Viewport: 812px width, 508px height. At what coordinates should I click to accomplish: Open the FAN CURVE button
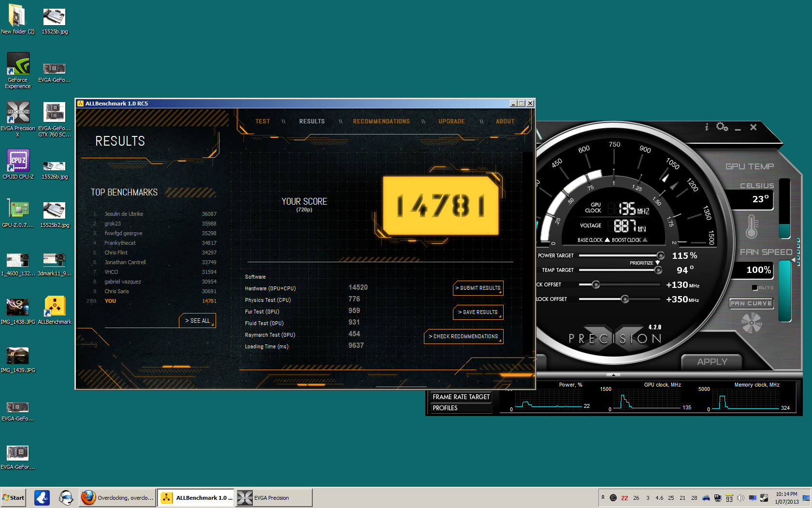[x=751, y=303]
